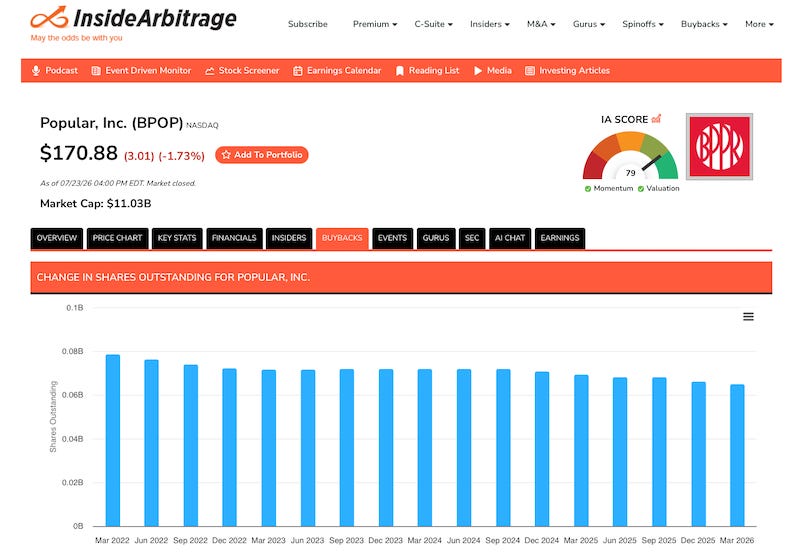Expand the C-Suite dropdown menu
The height and width of the screenshot is (552, 800).
coord(433,24)
